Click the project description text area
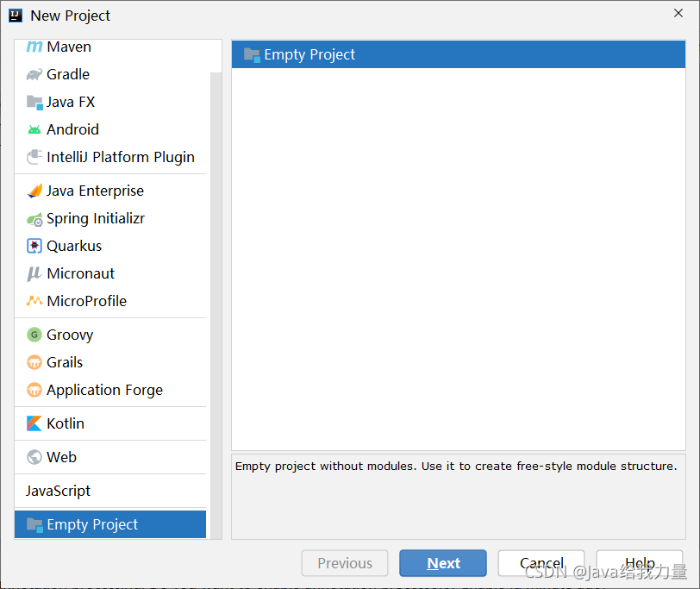 458,497
